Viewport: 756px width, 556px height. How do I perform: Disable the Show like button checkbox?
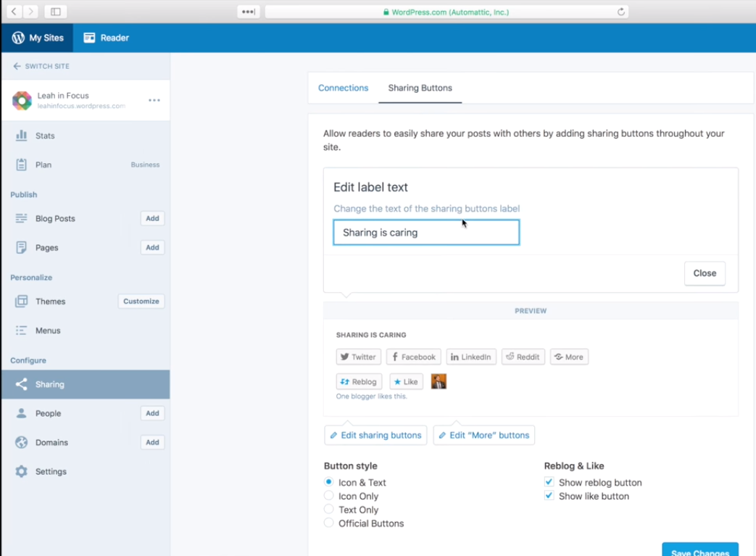(549, 496)
